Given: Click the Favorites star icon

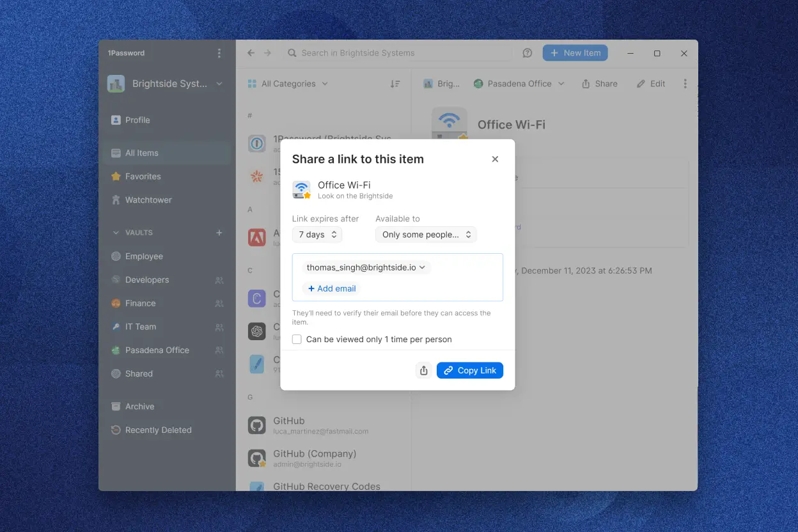Looking at the screenshot, I should (x=116, y=176).
